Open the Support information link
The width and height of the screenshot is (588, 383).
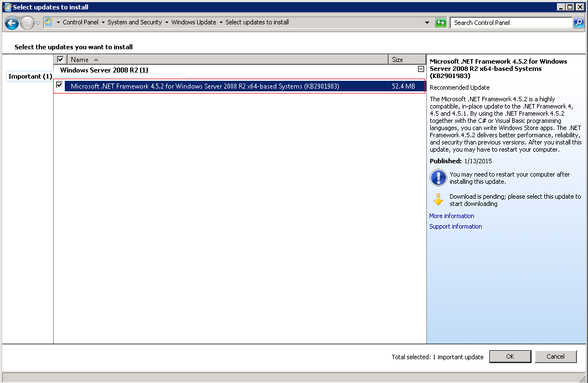(x=455, y=226)
